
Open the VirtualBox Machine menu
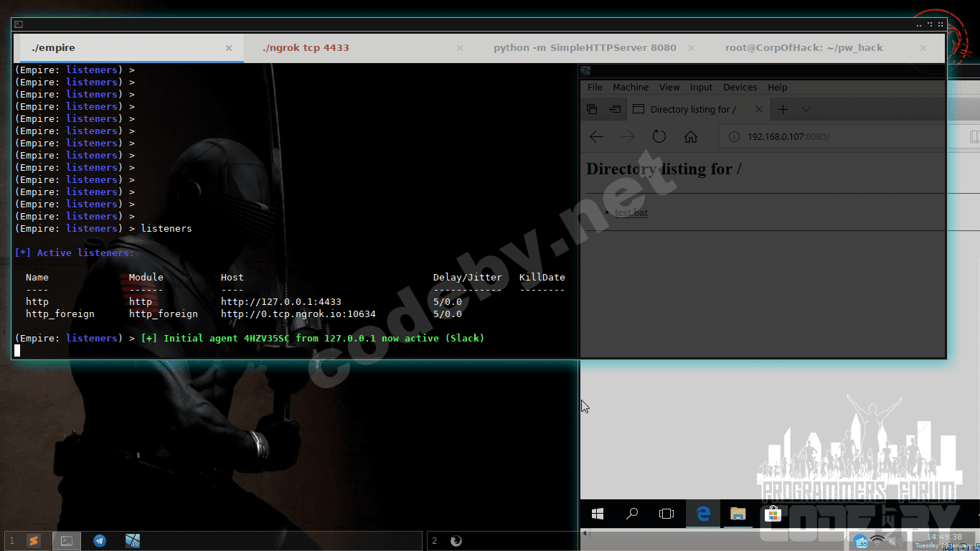(x=631, y=88)
